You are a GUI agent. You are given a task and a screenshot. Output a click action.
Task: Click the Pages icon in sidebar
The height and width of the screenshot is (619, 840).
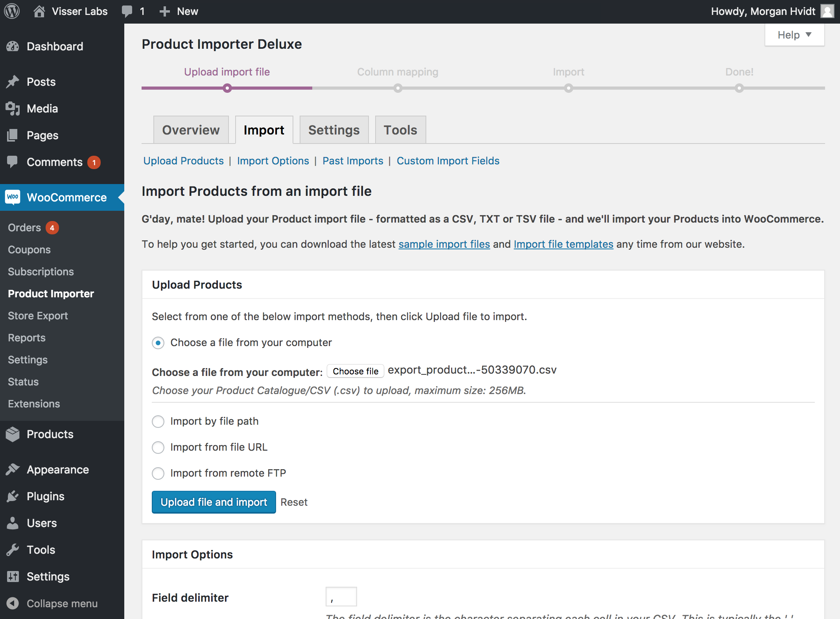(x=13, y=135)
